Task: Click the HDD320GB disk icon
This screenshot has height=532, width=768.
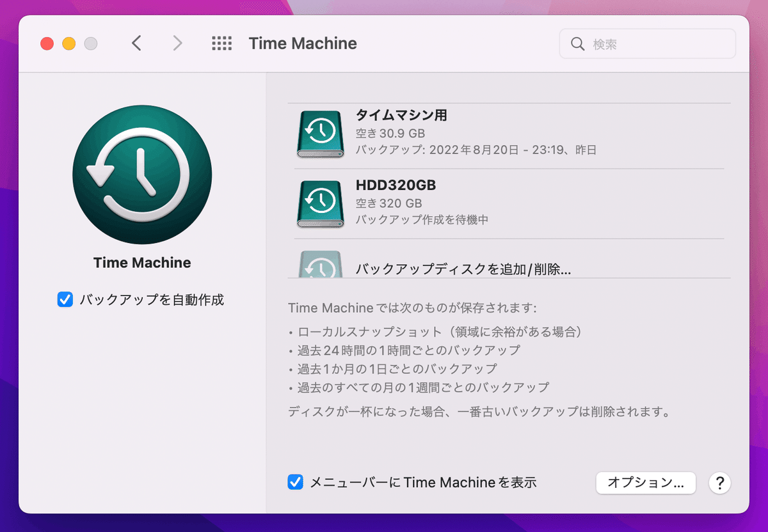Action: point(321,204)
